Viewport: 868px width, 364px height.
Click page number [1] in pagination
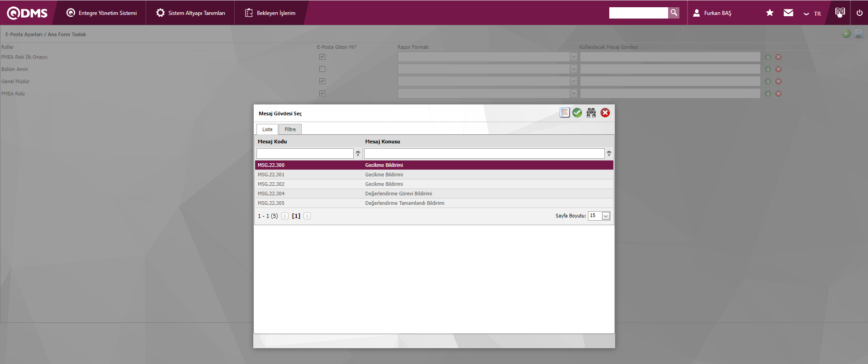click(x=296, y=216)
